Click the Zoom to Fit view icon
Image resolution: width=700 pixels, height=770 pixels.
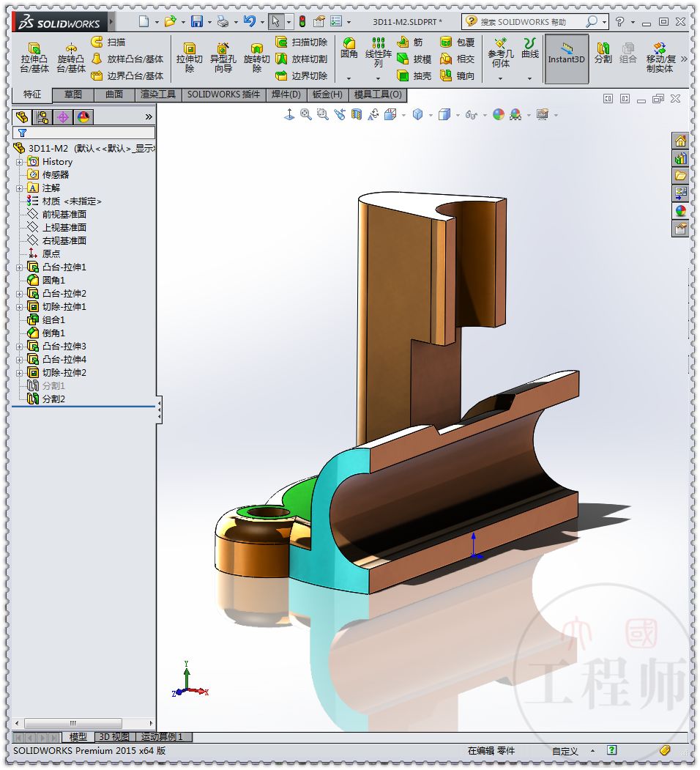click(306, 114)
